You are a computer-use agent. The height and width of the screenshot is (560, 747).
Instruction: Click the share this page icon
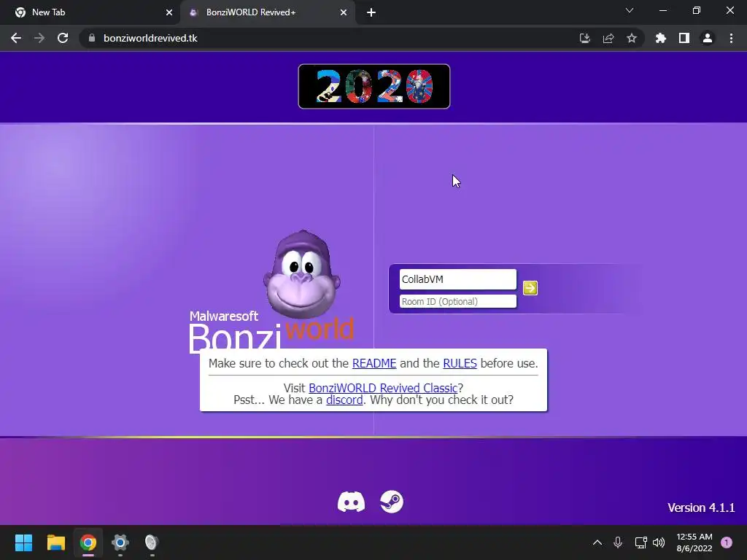click(x=608, y=38)
